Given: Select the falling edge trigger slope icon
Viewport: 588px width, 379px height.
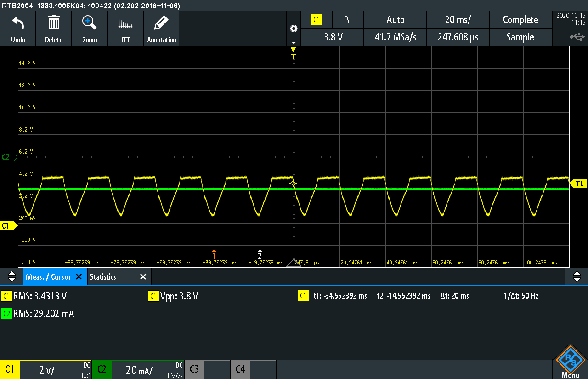Looking at the screenshot, I should [348, 20].
